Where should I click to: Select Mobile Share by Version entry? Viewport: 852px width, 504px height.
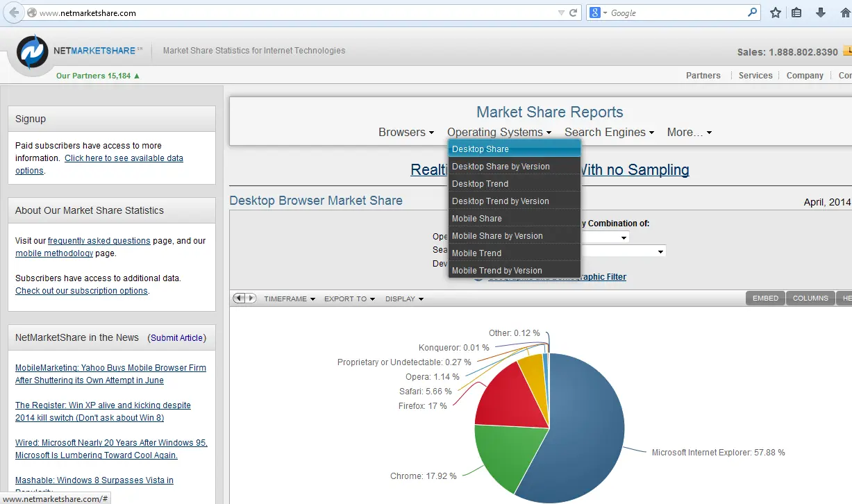point(515,235)
